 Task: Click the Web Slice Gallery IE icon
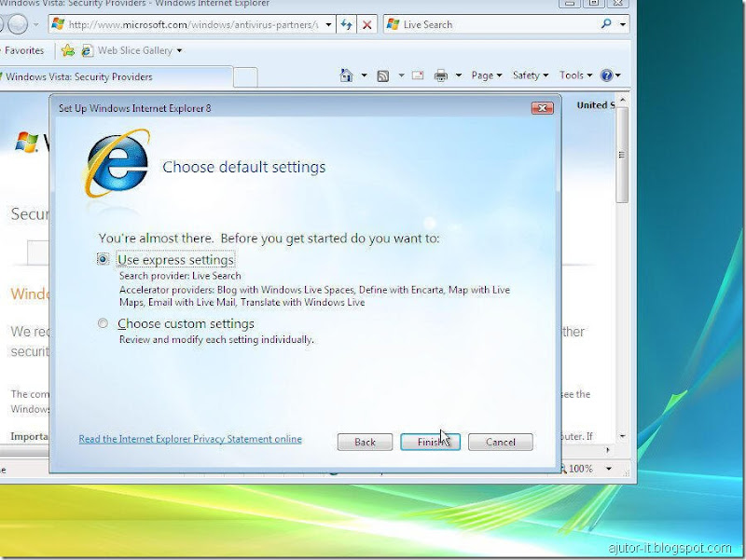pyautogui.click(x=87, y=50)
